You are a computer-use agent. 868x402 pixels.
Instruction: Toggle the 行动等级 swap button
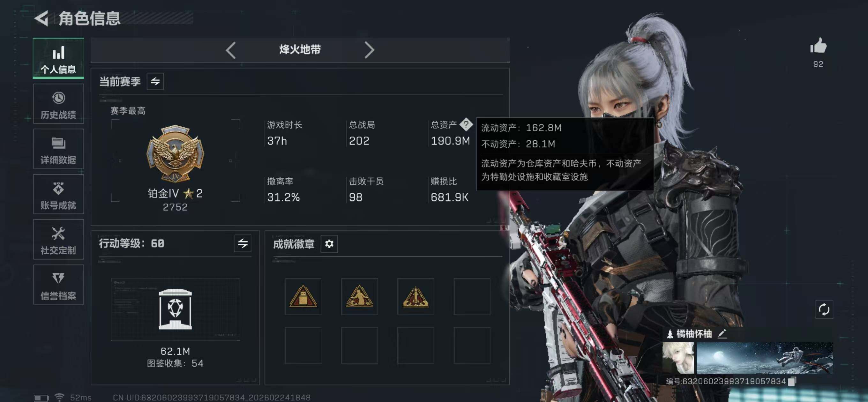(243, 243)
